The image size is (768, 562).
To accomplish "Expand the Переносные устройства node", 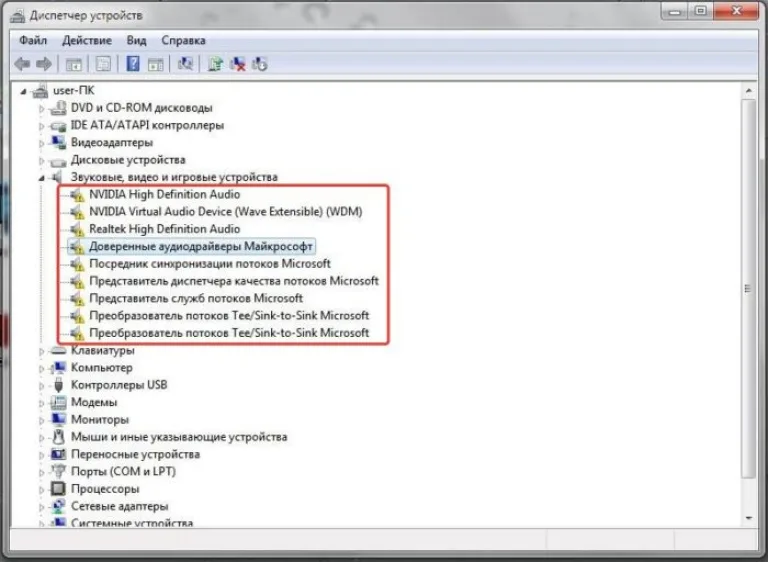I will point(41,455).
